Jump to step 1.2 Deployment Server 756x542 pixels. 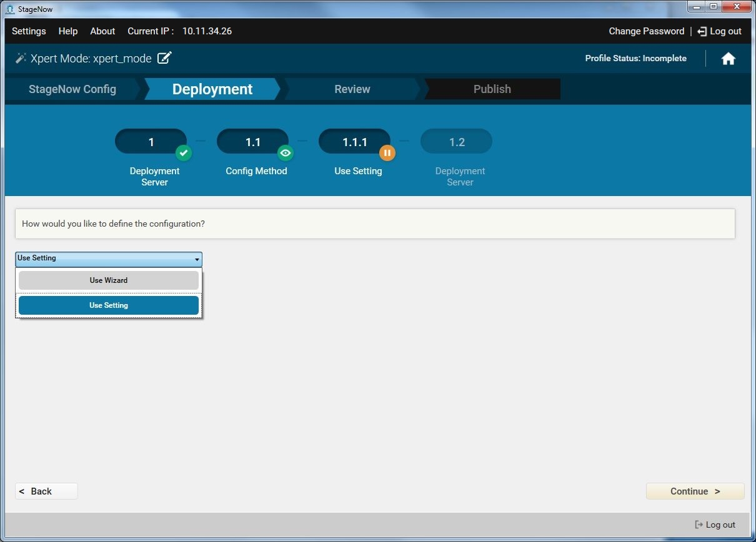click(457, 142)
